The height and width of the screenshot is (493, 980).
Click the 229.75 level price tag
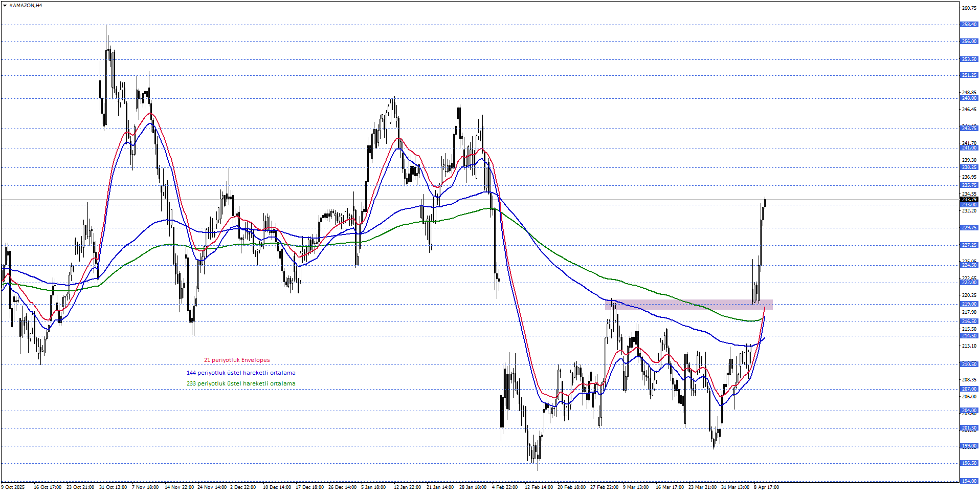coord(969,228)
